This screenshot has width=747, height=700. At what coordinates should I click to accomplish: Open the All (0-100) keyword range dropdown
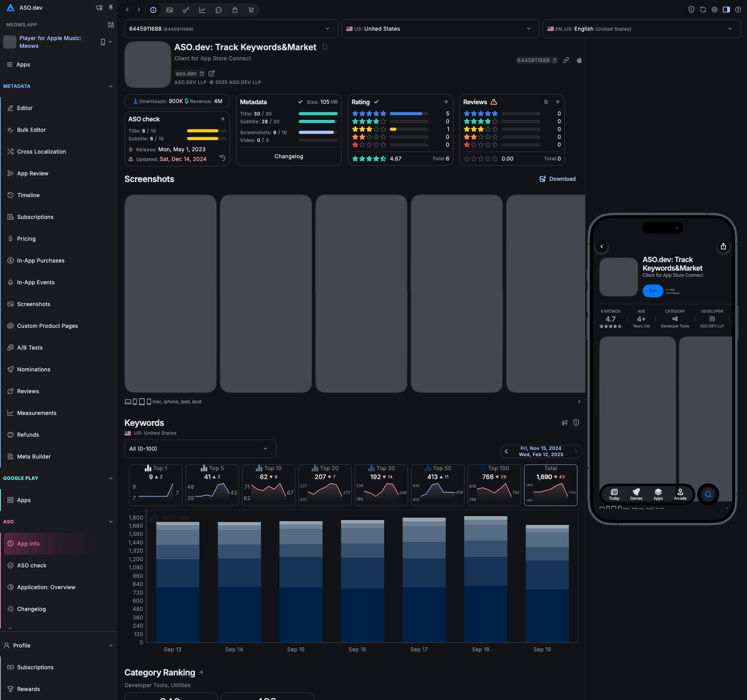[200, 449]
